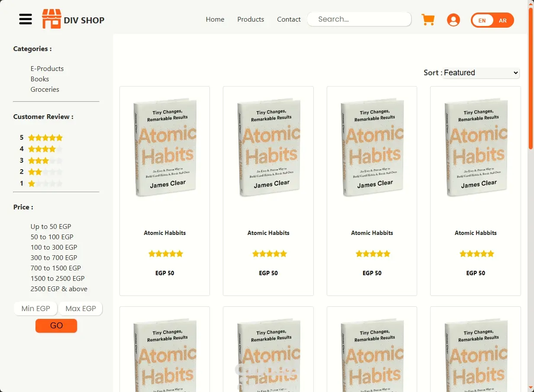Filter price Up to 50 EGP
The height and width of the screenshot is (392, 534).
(x=51, y=226)
